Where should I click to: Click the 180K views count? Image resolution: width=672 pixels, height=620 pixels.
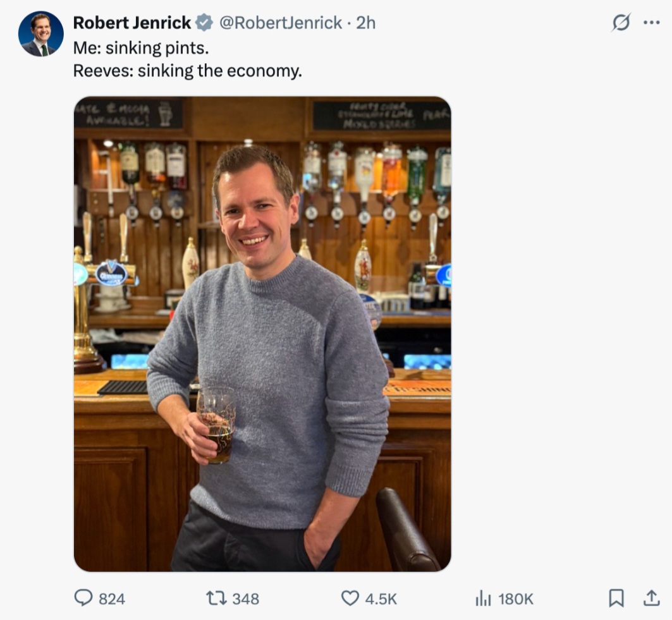tap(516, 599)
